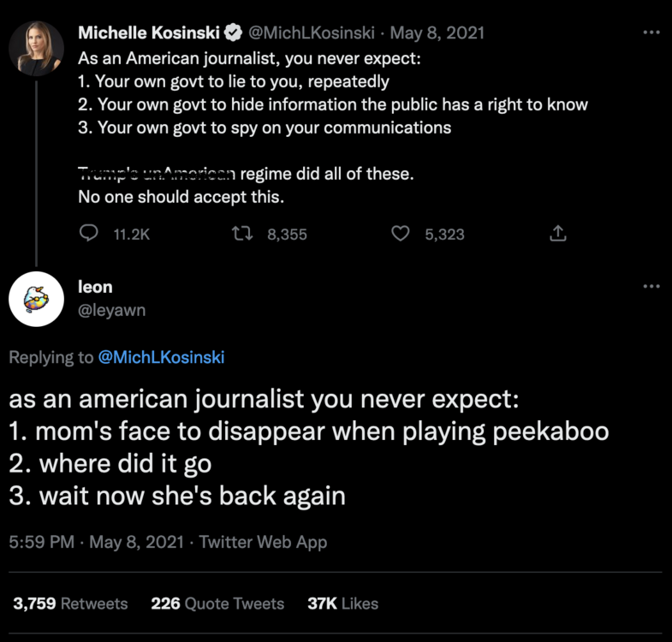Viewport: 672px width, 642px height.
Task: Click the share icon on Michelle's tweet
Action: [x=557, y=234]
